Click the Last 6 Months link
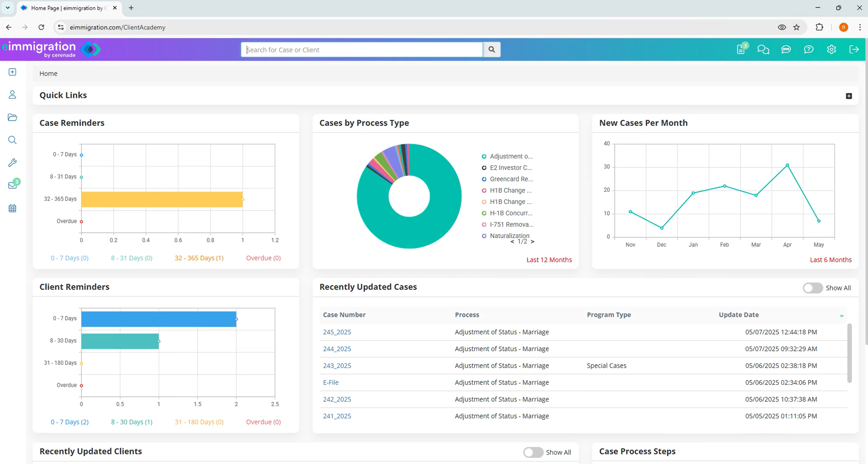 (830, 259)
